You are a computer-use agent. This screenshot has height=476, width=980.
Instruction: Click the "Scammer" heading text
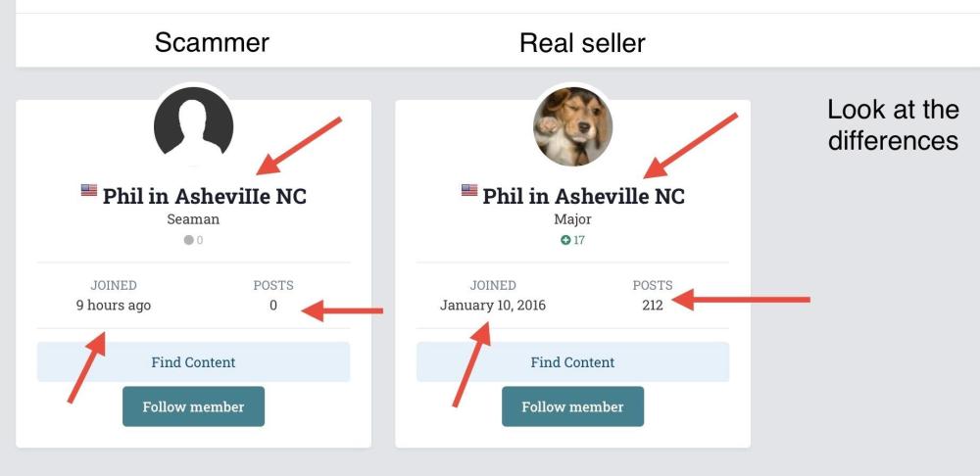[x=212, y=43]
